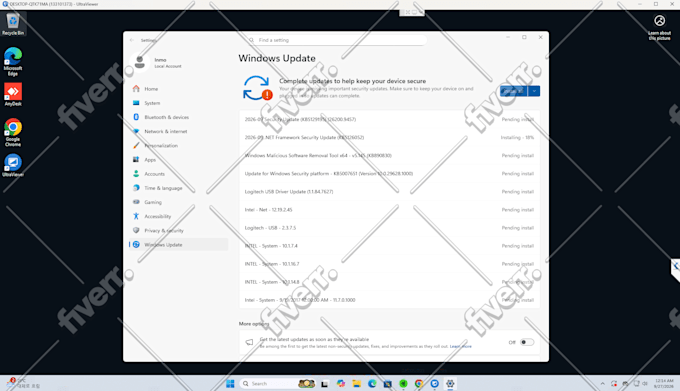Image resolution: width=680 pixels, height=391 pixels.
Task: Click the Privacy shield icon
Action: click(136, 230)
